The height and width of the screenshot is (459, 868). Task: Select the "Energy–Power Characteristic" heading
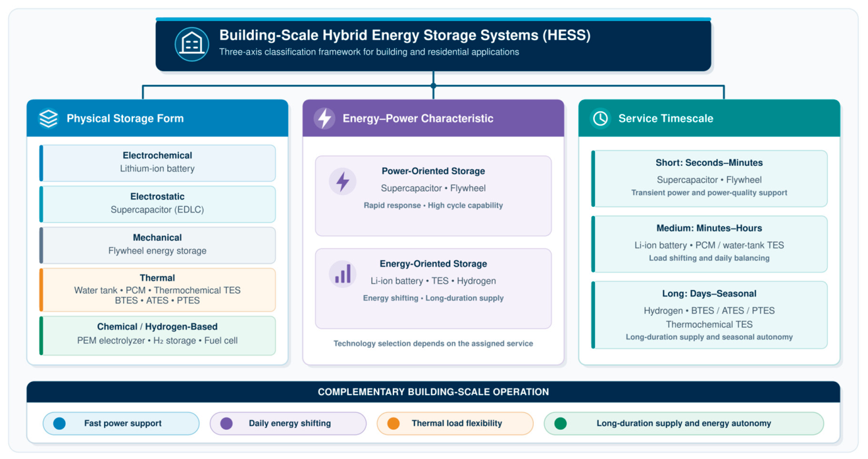pyautogui.click(x=418, y=119)
